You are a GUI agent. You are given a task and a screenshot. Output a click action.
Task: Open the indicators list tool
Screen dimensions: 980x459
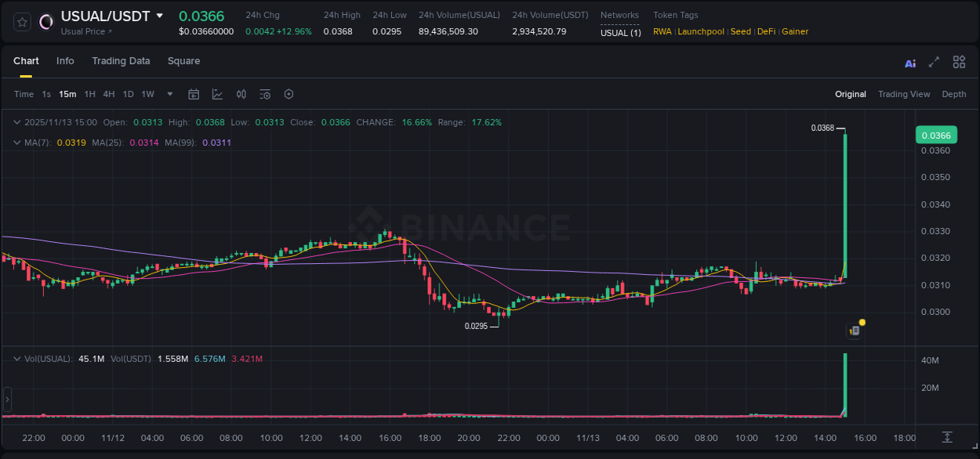[x=264, y=94]
